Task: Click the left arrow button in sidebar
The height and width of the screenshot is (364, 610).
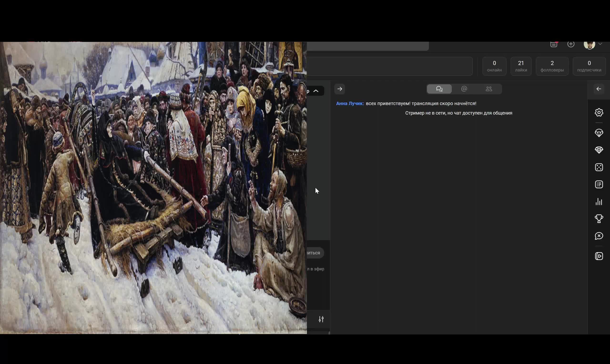Action: (x=599, y=89)
